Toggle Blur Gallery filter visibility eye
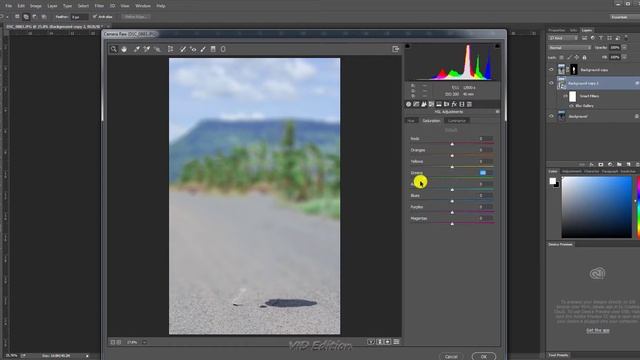 [x=571, y=106]
